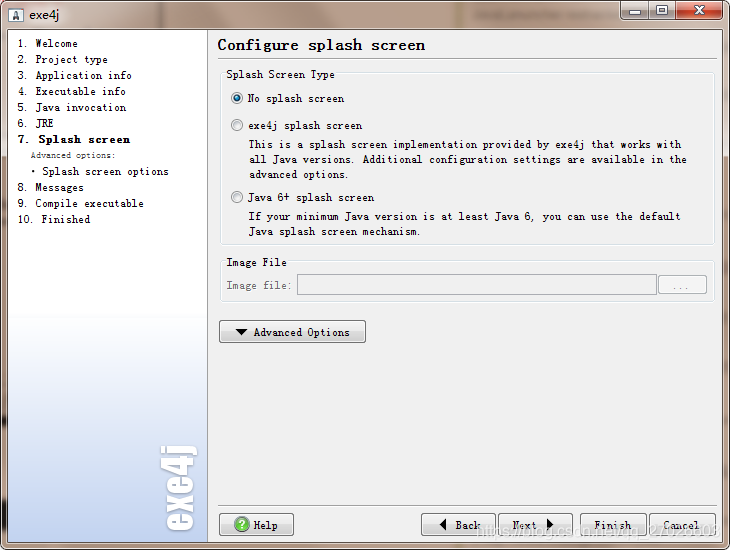Click the Advanced options: sidebar label

[x=73, y=155]
